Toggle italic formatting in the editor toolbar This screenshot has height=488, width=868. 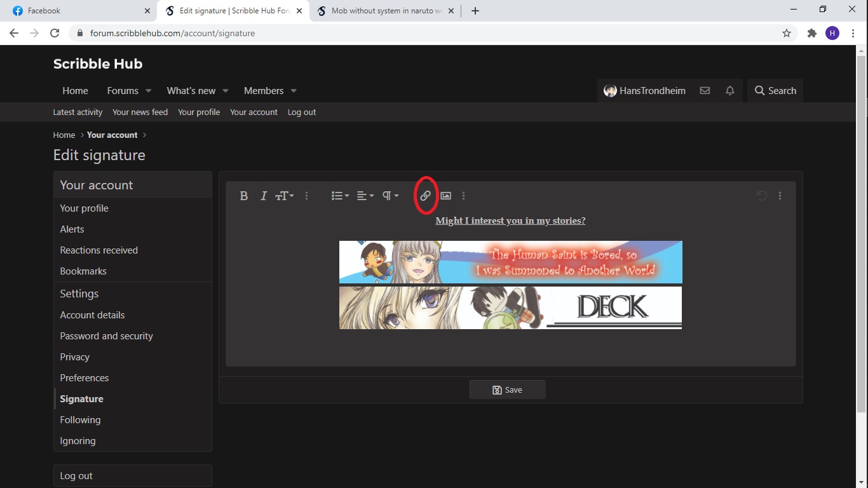[x=263, y=196]
